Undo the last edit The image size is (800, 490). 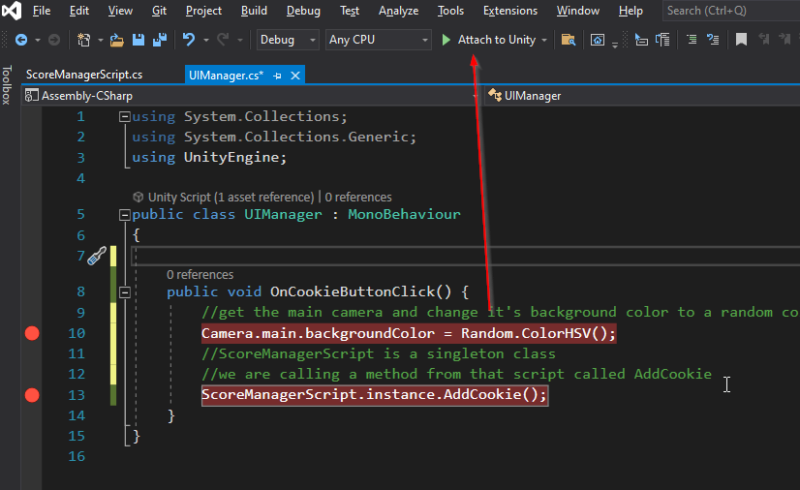tap(189, 40)
